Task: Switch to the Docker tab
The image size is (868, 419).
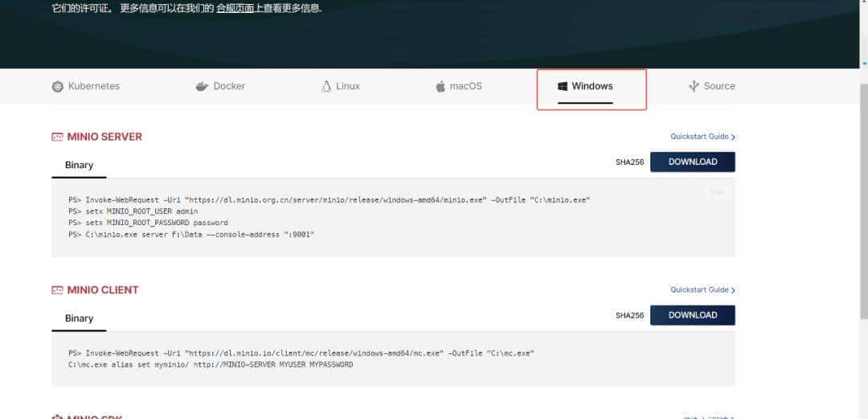Action: point(220,87)
